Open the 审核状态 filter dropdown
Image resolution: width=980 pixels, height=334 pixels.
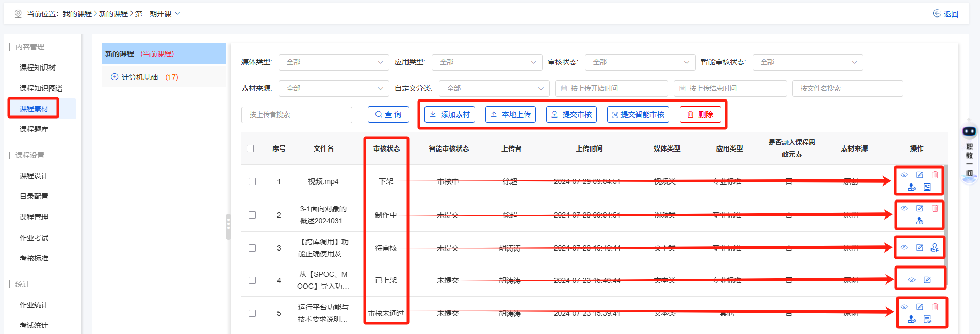(640, 62)
